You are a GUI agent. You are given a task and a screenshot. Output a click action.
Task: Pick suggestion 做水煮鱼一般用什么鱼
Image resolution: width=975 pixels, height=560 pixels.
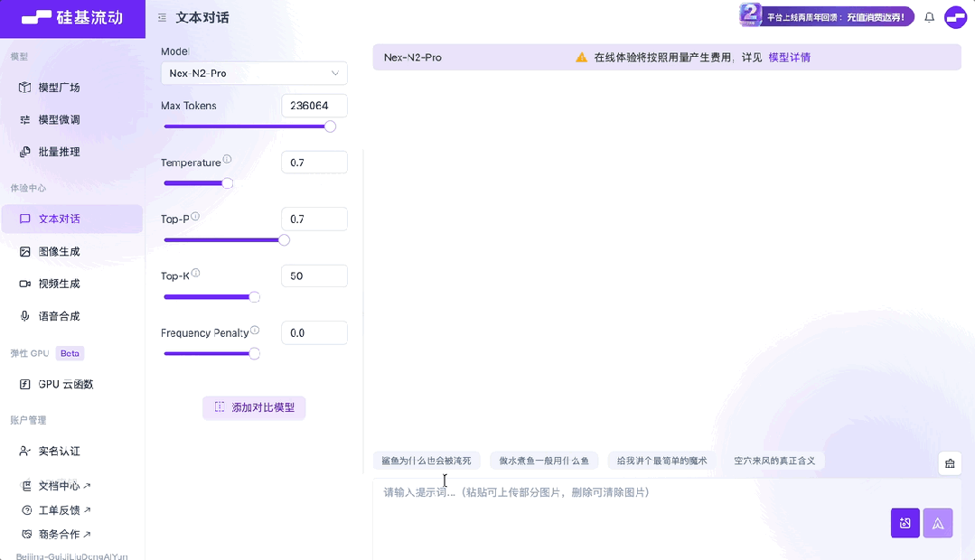click(543, 461)
